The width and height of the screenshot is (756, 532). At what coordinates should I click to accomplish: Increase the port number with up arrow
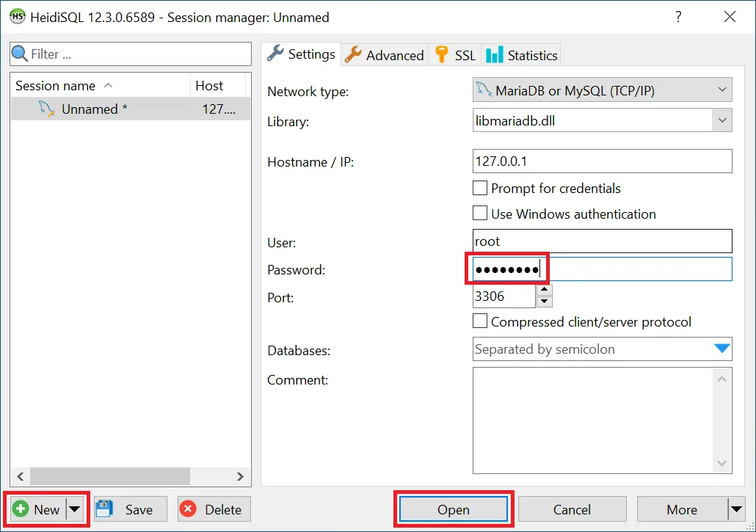pyautogui.click(x=545, y=291)
